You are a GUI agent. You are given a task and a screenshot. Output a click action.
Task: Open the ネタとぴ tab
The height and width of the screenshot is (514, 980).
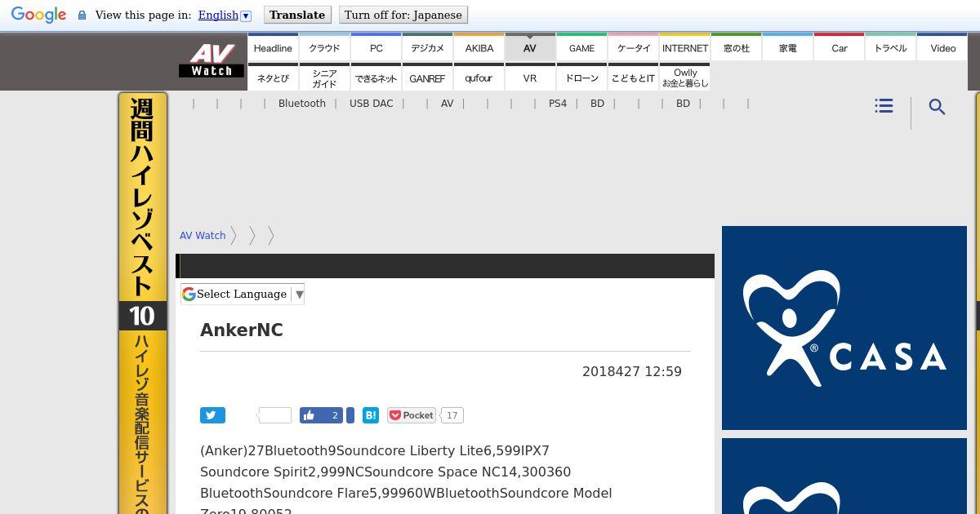coord(273,78)
